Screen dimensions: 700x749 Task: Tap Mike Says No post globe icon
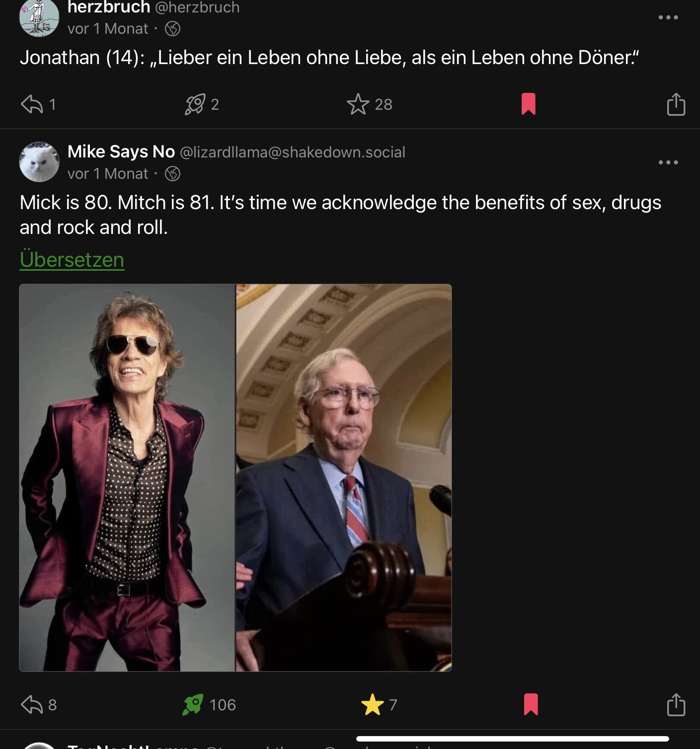[172, 174]
